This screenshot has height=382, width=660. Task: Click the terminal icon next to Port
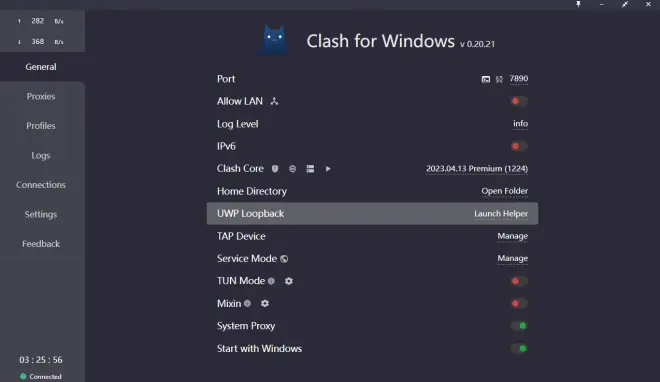486,79
